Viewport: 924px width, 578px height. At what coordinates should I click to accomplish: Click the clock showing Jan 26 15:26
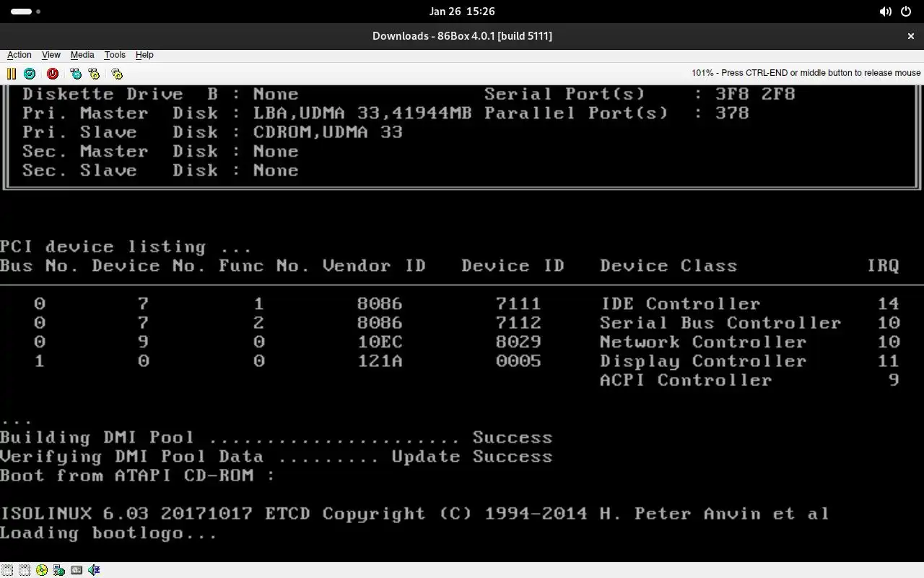coord(462,12)
